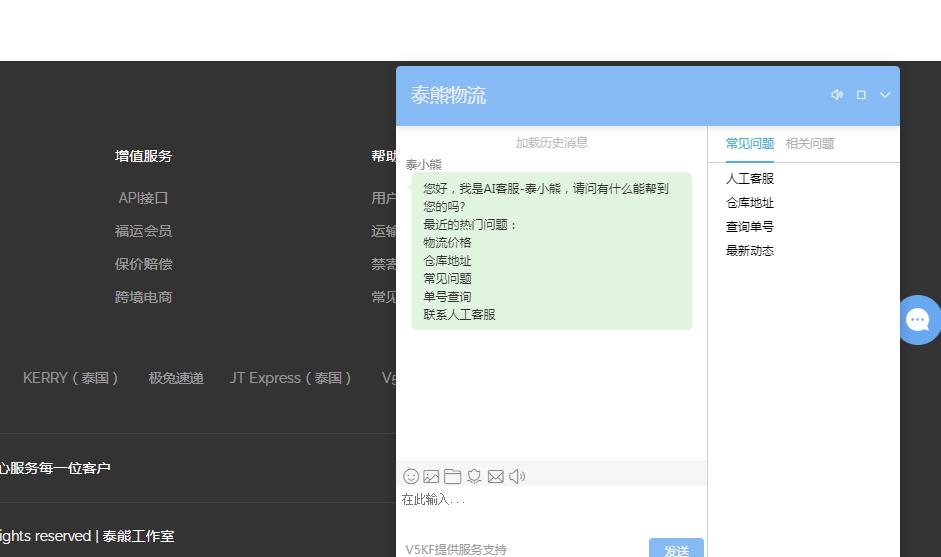Mute chat sound in the header

click(x=837, y=95)
